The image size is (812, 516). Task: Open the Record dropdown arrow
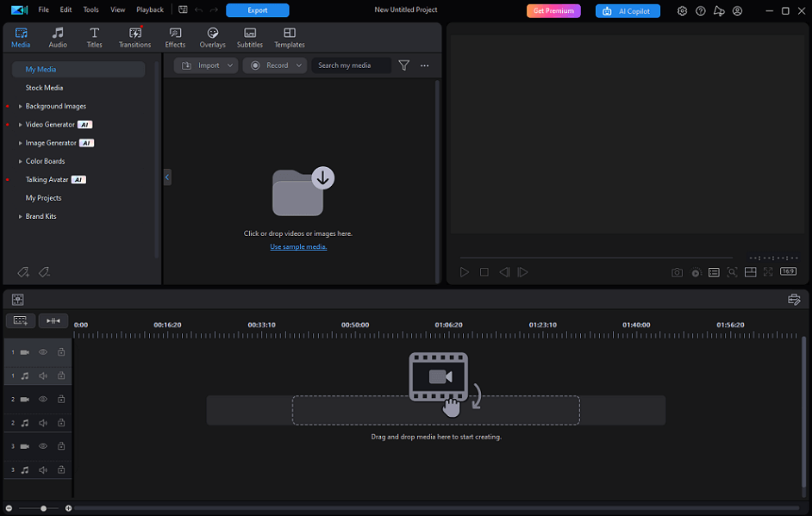[299, 65]
